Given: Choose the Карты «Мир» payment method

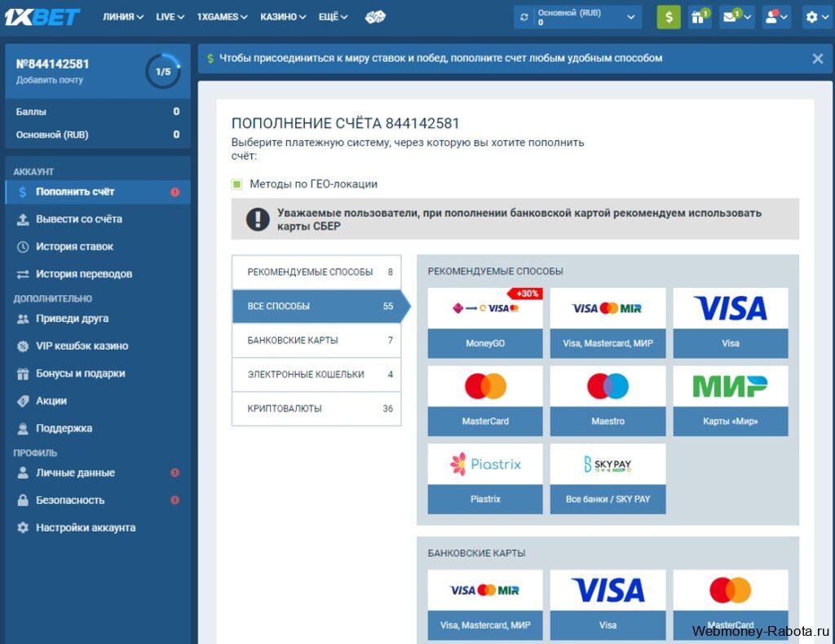Looking at the screenshot, I should 731,401.
